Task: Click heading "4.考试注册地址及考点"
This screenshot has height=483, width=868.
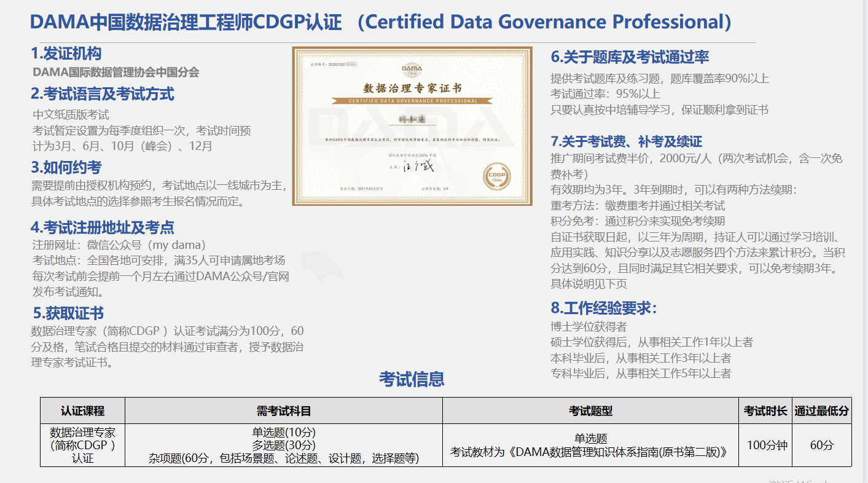Action: (103, 227)
